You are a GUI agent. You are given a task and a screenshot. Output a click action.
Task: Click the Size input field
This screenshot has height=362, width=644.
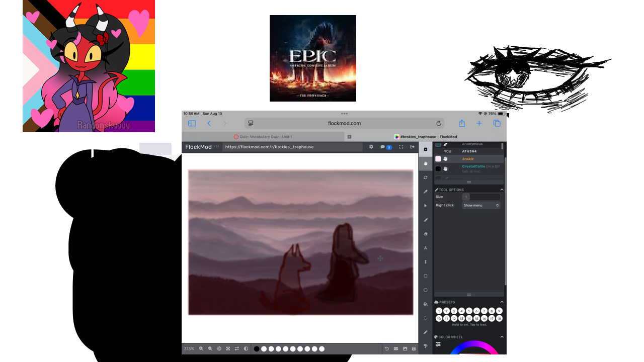tap(481, 197)
